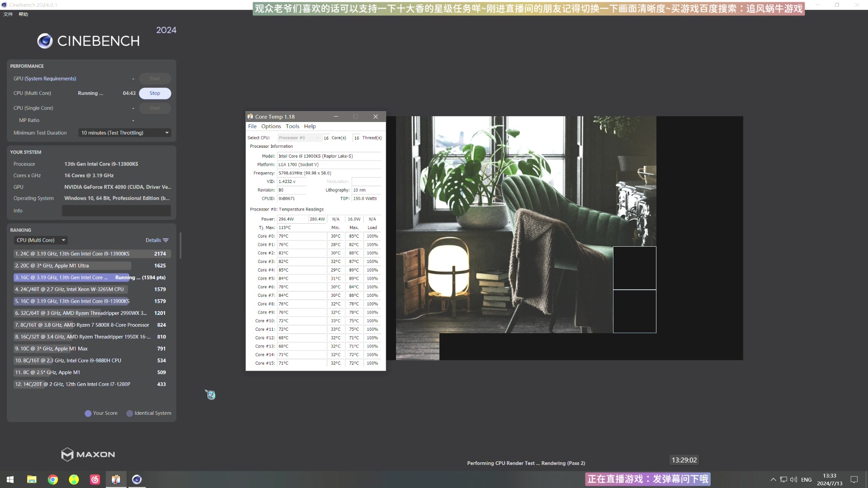
Task: Open the Cinebench 帮助 menu
Action: pyautogui.click(x=24, y=14)
